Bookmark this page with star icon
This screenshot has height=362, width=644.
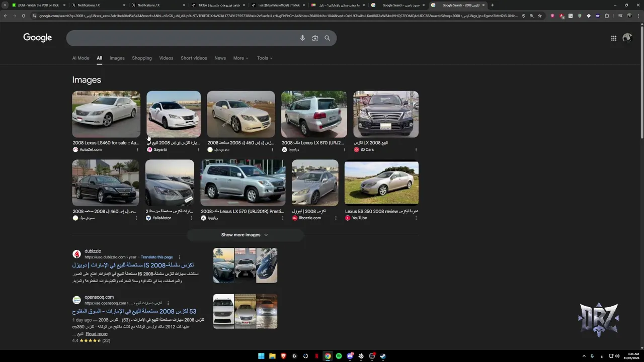540,16
